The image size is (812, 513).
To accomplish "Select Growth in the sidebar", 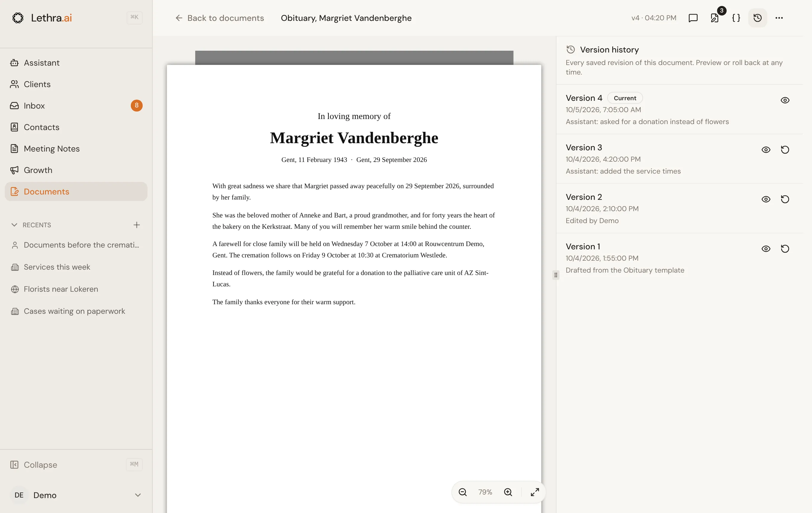I will click(76, 170).
